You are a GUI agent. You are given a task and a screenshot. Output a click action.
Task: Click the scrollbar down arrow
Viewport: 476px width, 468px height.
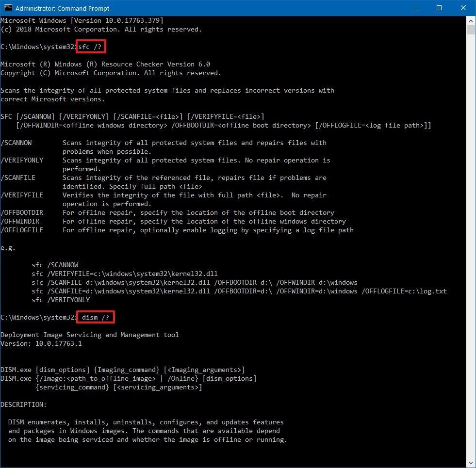[x=471, y=463]
